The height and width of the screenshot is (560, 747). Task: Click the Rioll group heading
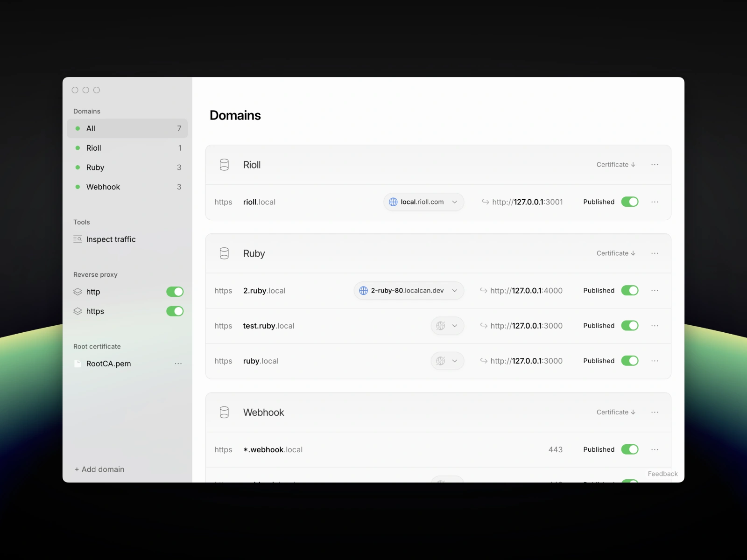(252, 165)
